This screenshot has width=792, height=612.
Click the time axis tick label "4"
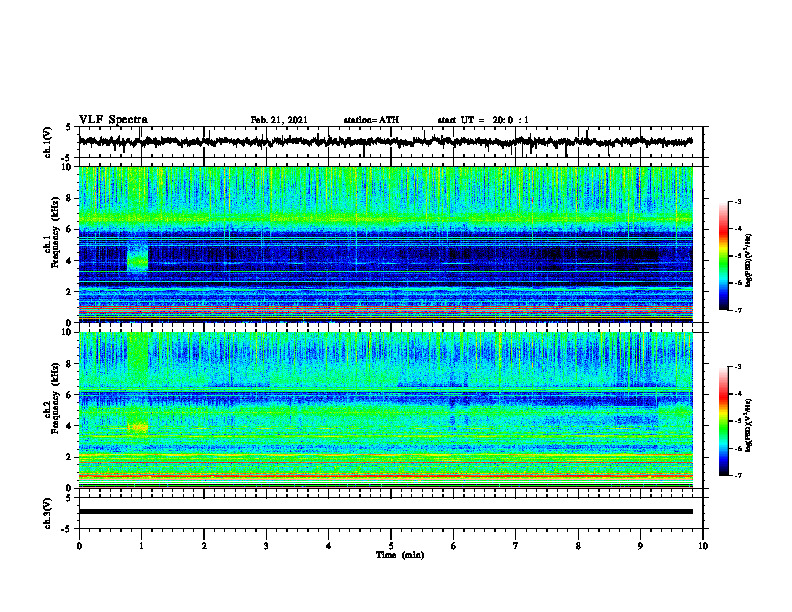point(328,546)
